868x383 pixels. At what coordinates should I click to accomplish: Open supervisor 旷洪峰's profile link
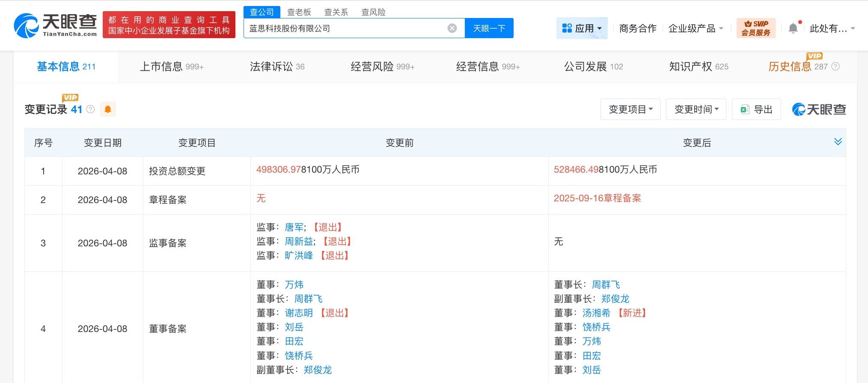[299, 255]
